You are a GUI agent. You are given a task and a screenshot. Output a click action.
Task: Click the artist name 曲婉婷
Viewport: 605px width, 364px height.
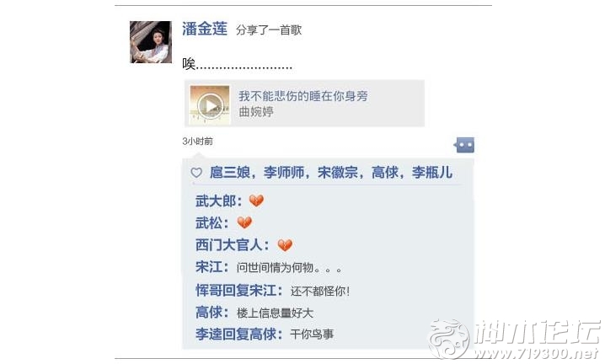pos(256,111)
